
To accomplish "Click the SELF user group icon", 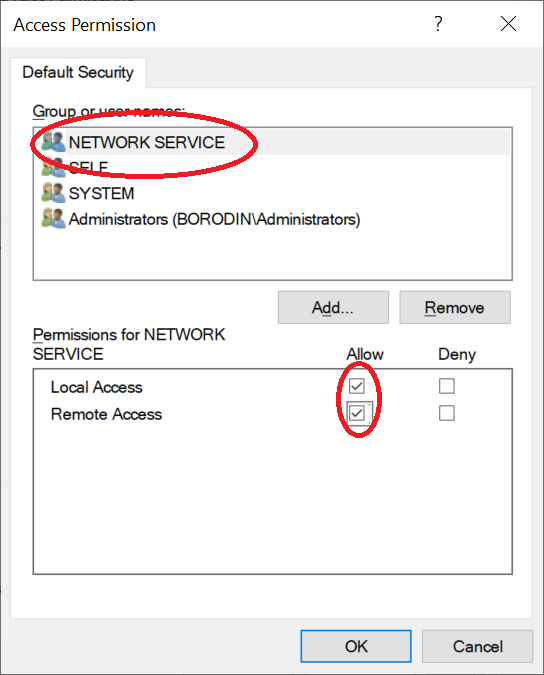I will [x=53, y=167].
